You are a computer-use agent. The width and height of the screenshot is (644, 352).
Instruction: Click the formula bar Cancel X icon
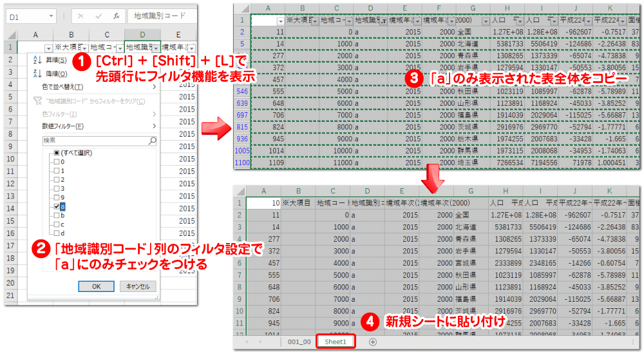click(x=80, y=16)
